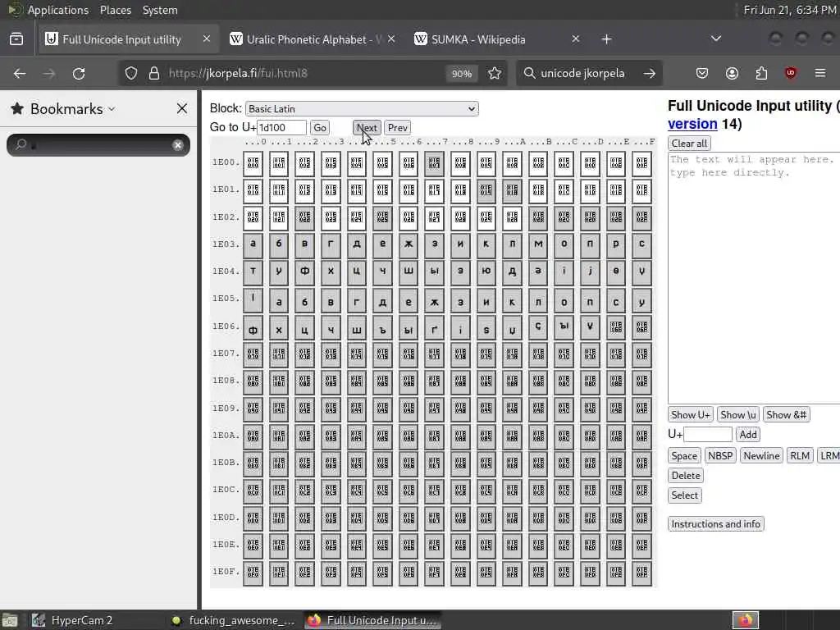Click the Show &# button

(x=787, y=414)
